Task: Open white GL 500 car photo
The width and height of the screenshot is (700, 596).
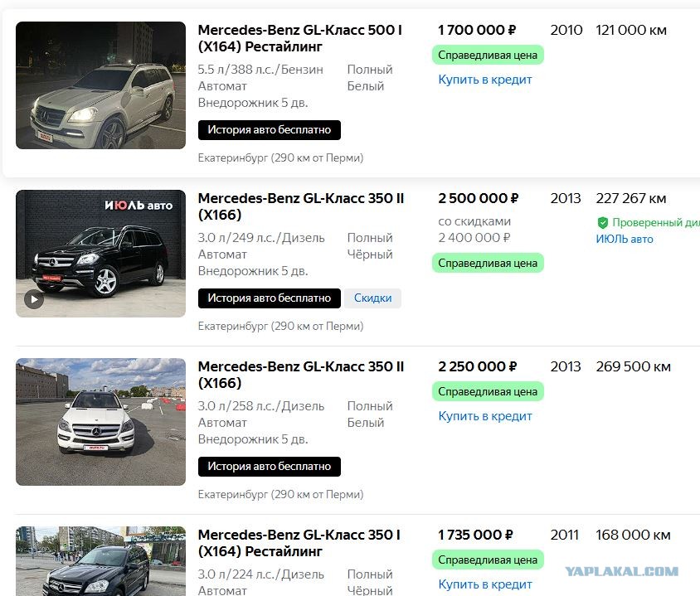Action: 100,85
